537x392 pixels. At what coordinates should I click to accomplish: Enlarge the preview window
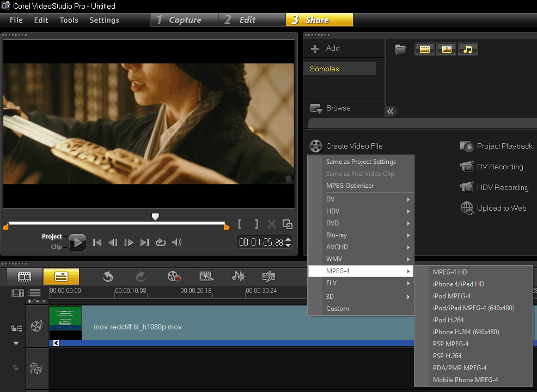pyautogui.click(x=288, y=224)
